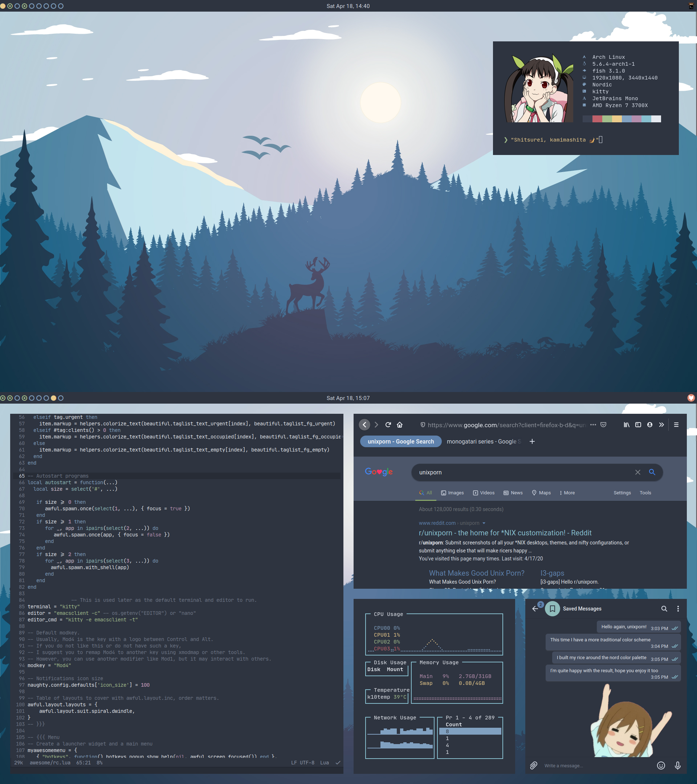Select the News results tab
697x784 pixels.
coord(513,493)
